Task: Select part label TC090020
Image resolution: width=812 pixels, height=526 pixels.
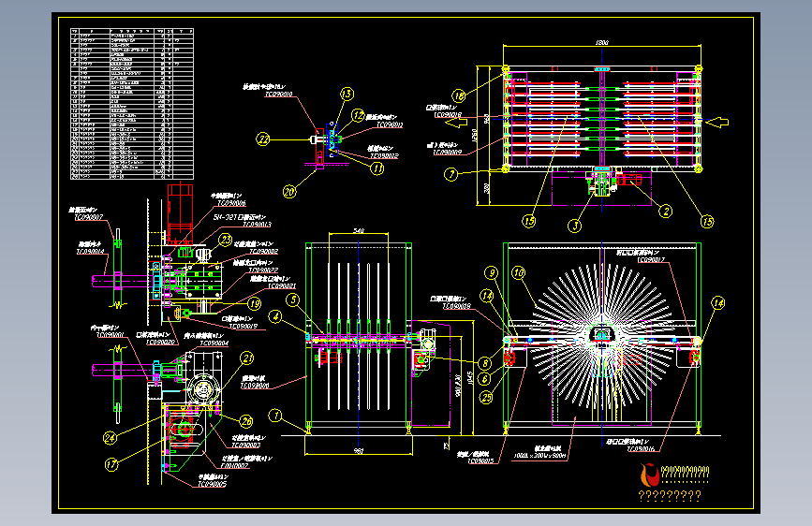Action: [161, 343]
